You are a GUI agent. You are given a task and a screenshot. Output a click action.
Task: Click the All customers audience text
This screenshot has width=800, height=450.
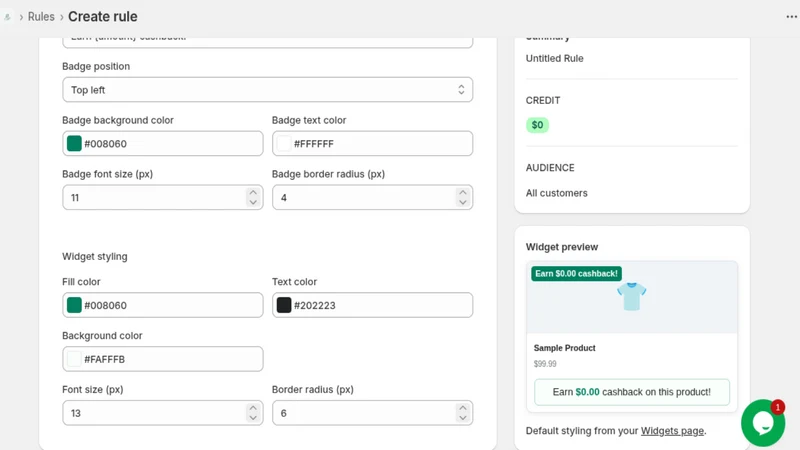(x=557, y=193)
